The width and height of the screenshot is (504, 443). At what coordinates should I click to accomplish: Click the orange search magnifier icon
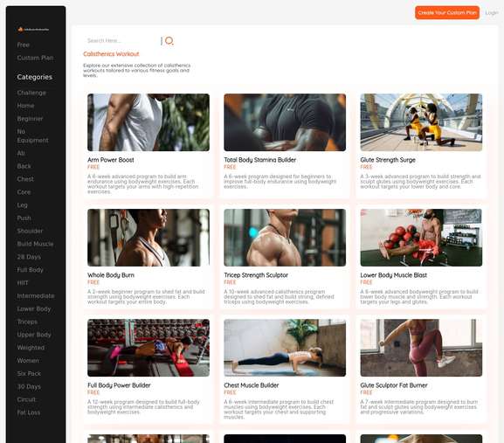[169, 41]
